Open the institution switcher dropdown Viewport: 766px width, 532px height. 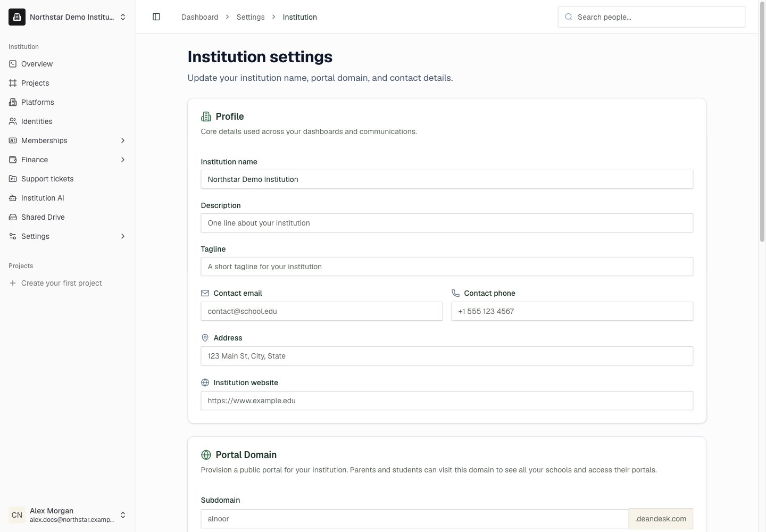(x=68, y=17)
